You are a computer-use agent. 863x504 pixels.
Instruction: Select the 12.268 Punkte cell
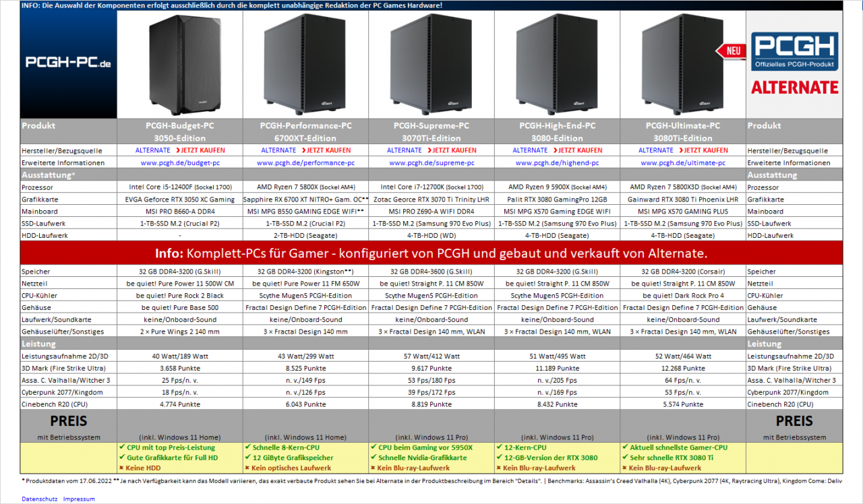pyautogui.click(x=684, y=369)
